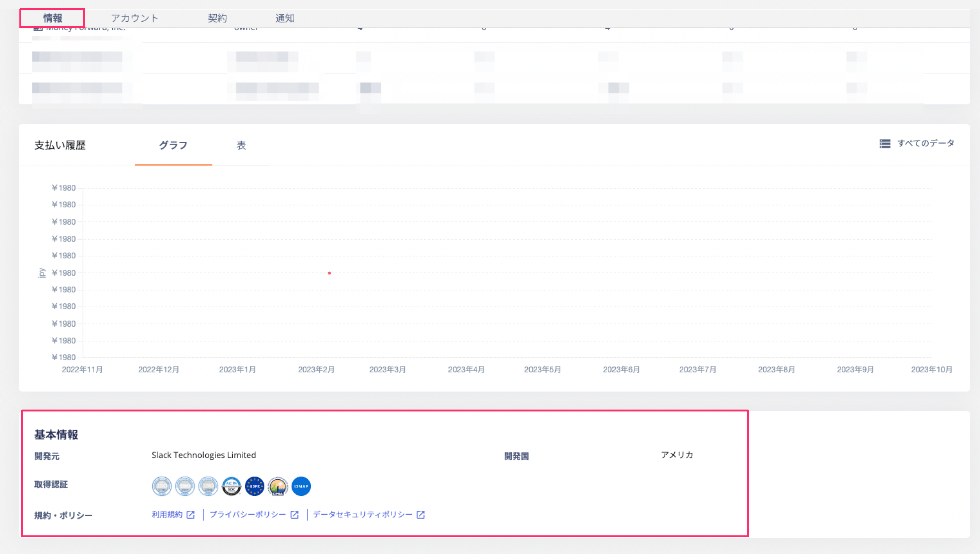Viewport: 980px width, 554px height.
Task: Open すべてのデータ filter label
Action: 925,143
